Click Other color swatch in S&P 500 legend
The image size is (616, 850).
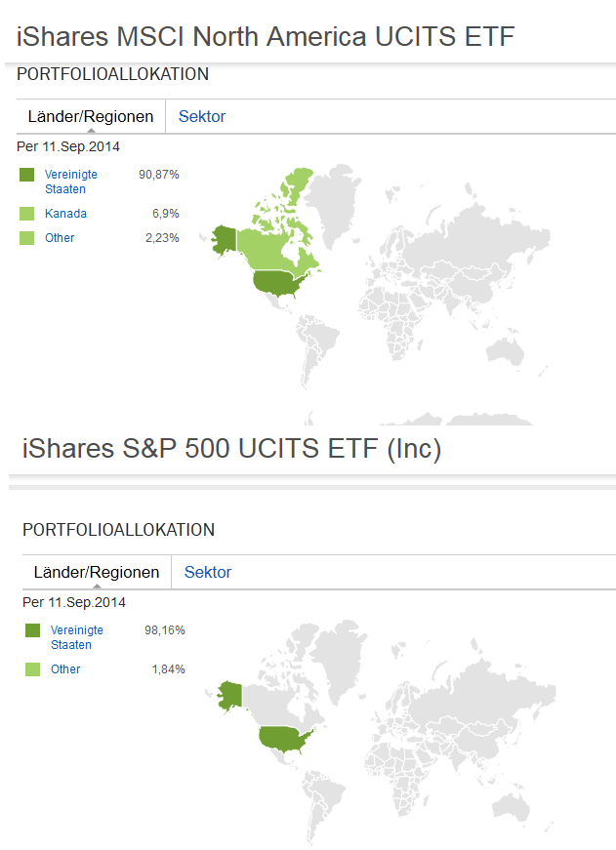point(32,669)
